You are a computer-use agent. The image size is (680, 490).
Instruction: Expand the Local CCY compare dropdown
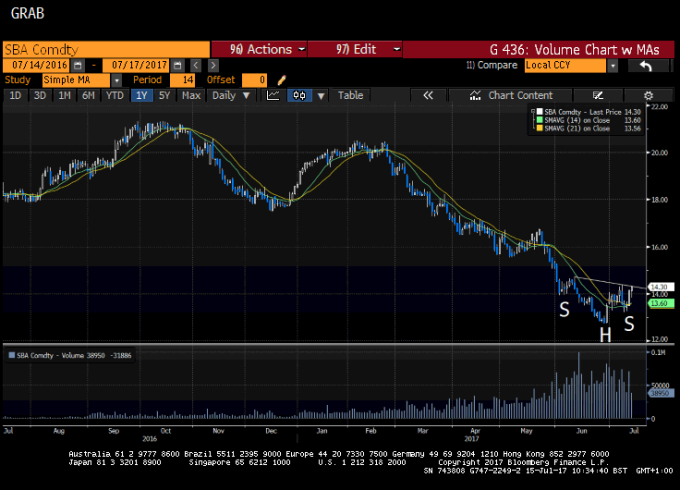coord(612,65)
